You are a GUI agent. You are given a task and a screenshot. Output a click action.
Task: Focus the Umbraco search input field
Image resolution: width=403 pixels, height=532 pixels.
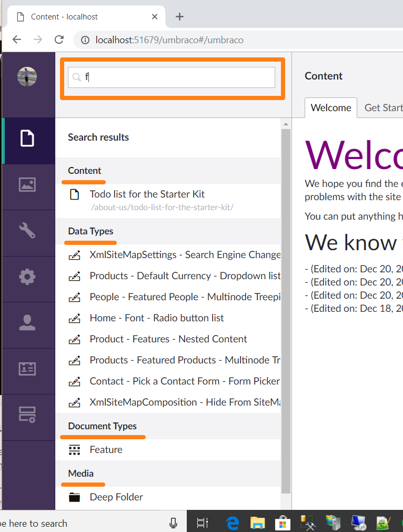coord(172,77)
